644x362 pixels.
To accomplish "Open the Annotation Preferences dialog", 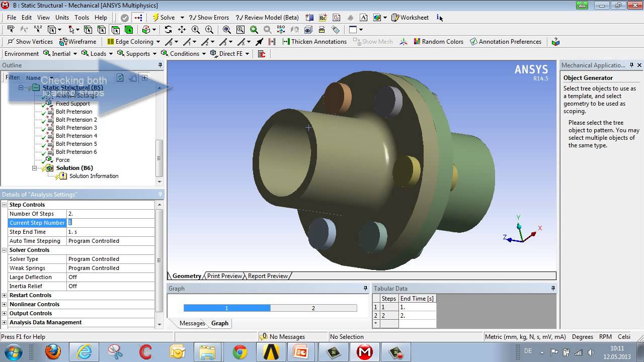I will coord(506,42).
